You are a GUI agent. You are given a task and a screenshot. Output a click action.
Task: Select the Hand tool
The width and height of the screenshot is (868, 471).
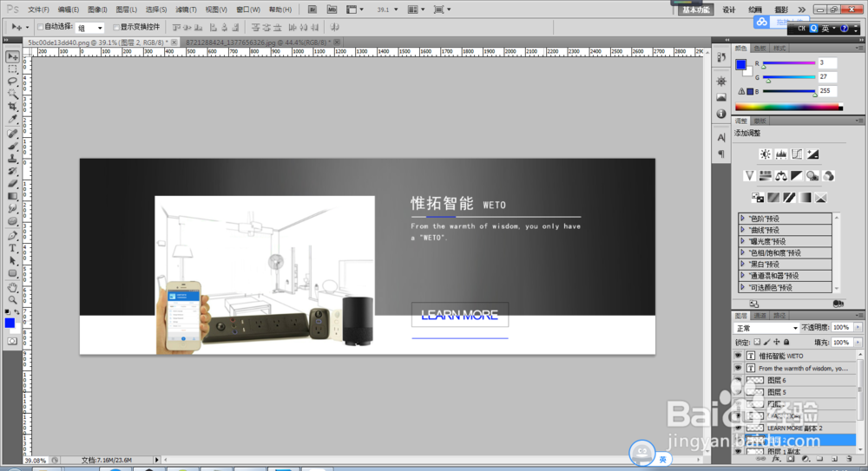12,288
